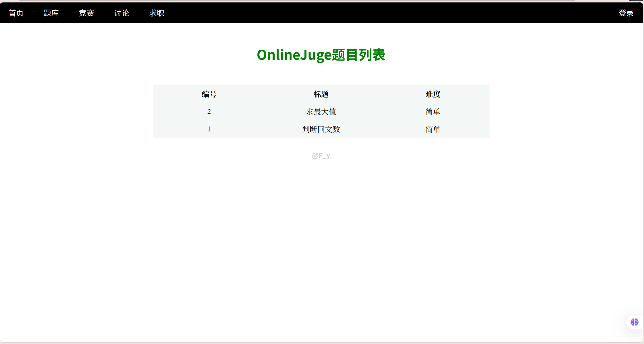
Task: Click the 登录 login link
Action: coord(626,13)
